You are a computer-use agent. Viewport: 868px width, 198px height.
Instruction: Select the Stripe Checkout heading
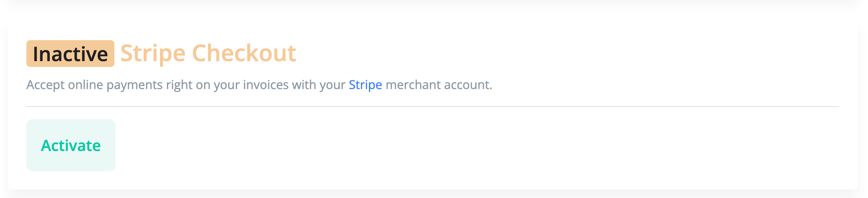[208, 53]
